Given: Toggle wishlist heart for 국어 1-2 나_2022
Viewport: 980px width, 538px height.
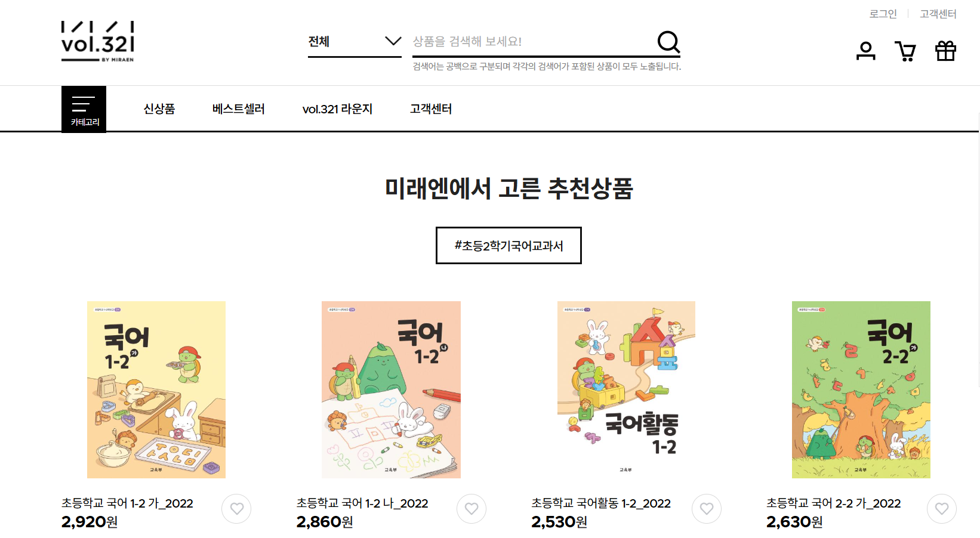Looking at the screenshot, I should (x=471, y=509).
